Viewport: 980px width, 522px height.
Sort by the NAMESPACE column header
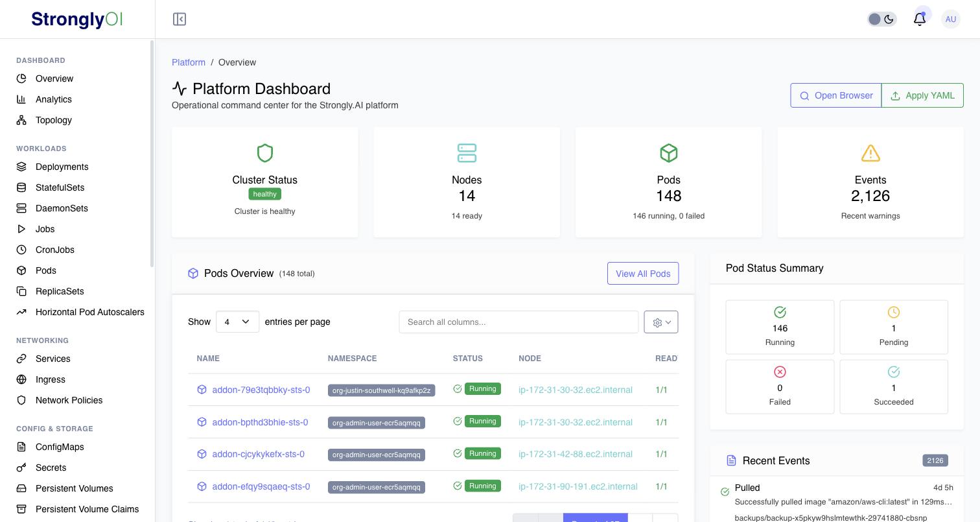click(352, 359)
